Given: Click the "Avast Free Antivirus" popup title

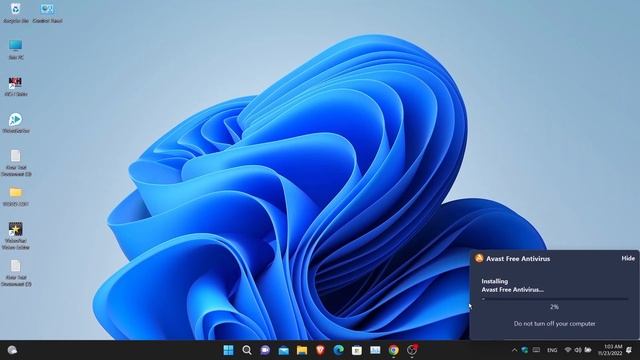Looking at the screenshot, I should tap(518, 259).
